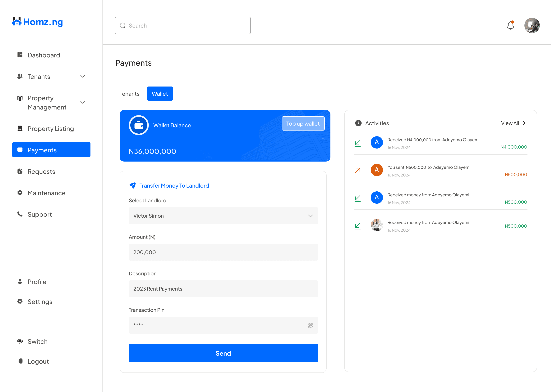This screenshot has width=552, height=392.
Task: Expand the Tenants sidebar submenu
Action: click(x=83, y=77)
